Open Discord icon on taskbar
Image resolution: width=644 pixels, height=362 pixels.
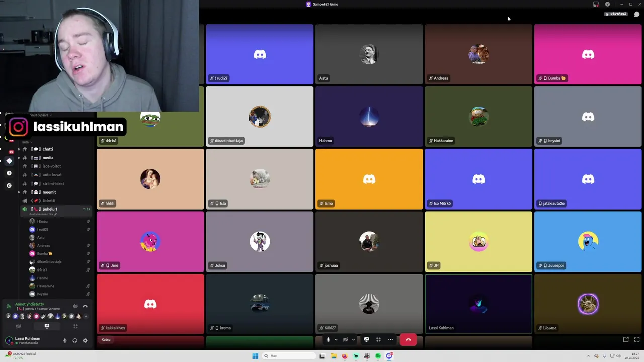[389, 356]
